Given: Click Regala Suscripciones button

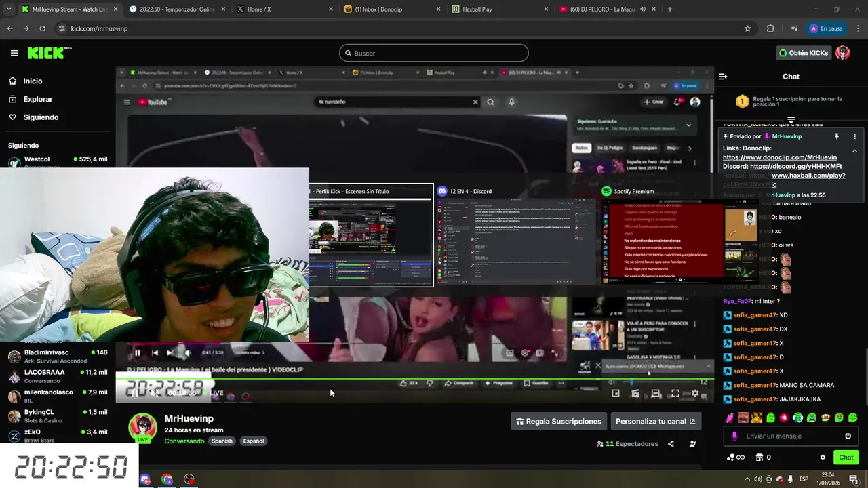Looking at the screenshot, I should 558,421.
